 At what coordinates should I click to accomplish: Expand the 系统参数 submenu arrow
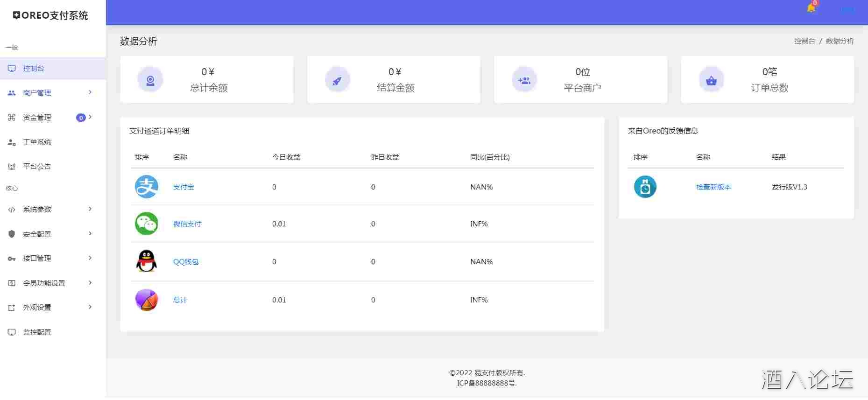point(90,209)
